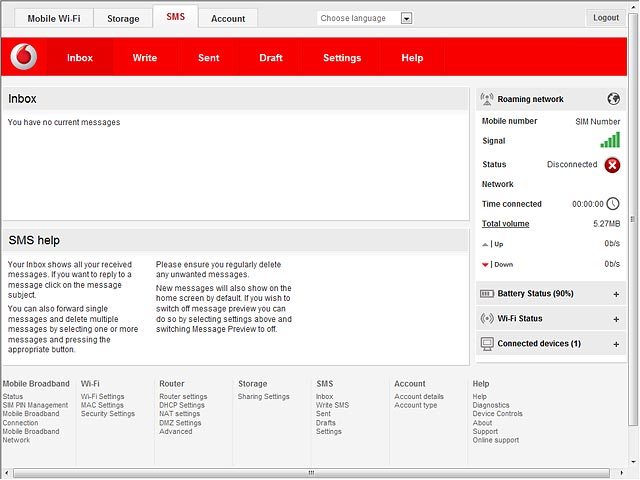Open Settings in the red menu bar
Image resolution: width=640 pixels, height=480 pixels.
[342, 58]
